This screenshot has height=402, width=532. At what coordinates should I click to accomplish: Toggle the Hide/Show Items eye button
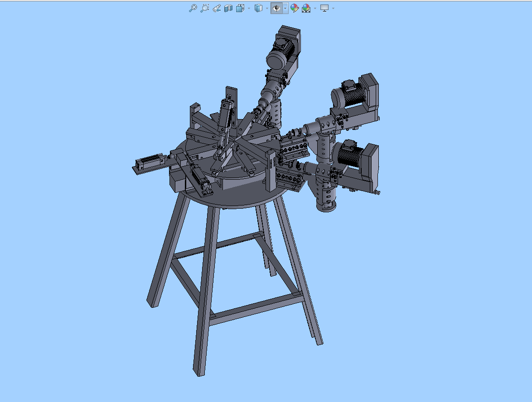pyautogui.click(x=276, y=8)
